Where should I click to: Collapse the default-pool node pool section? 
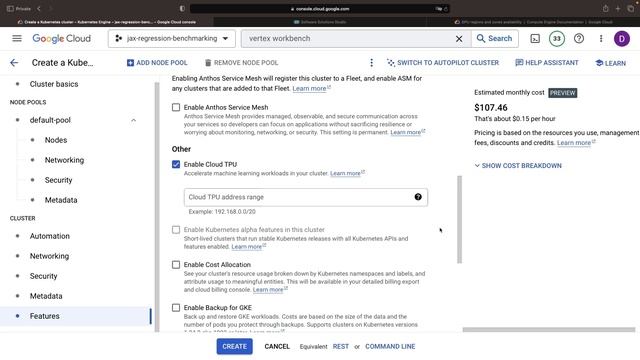click(133, 120)
